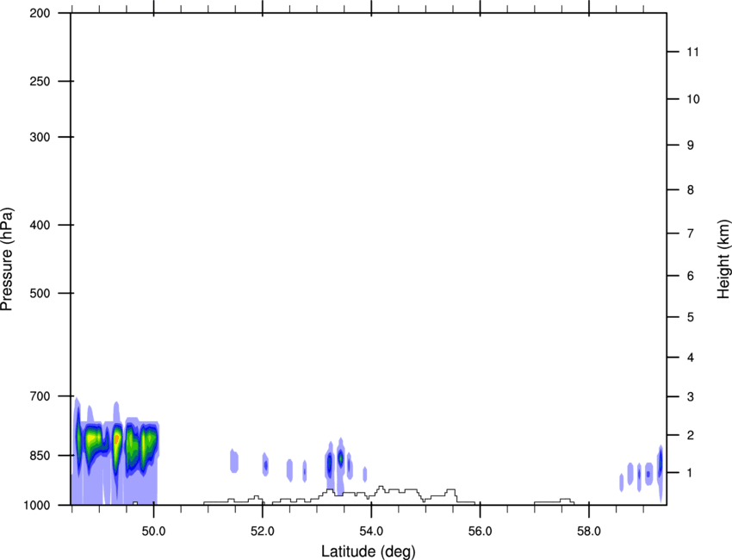Image resolution: width=732 pixels, height=560 pixels.
Task: Click the 700 pressure tick label
Action: (x=40, y=396)
